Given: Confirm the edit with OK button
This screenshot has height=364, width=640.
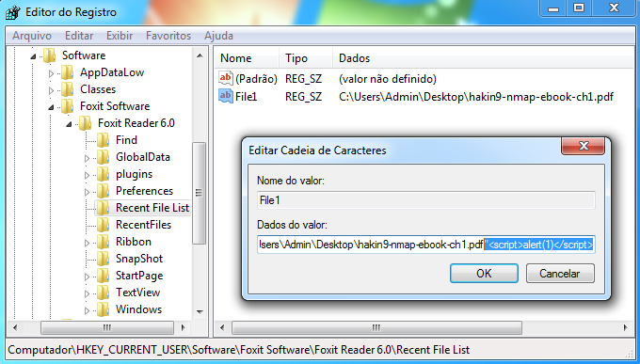Looking at the screenshot, I should click(484, 274).
